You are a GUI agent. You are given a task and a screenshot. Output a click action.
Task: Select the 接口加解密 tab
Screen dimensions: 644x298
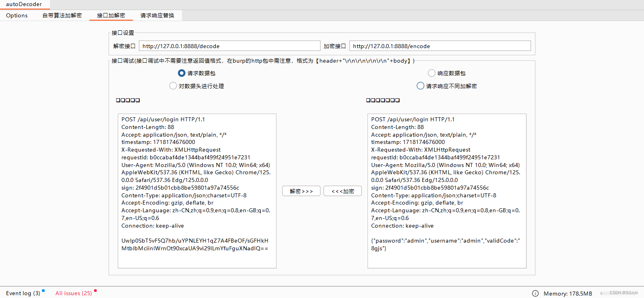tap(111, 15)
